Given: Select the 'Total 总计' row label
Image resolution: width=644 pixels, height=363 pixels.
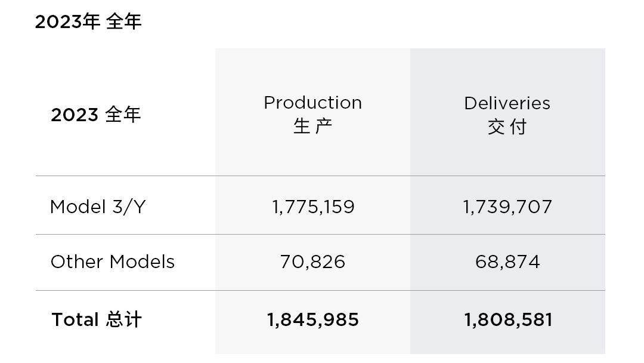Looking at the screenshot, I should 97,319.
